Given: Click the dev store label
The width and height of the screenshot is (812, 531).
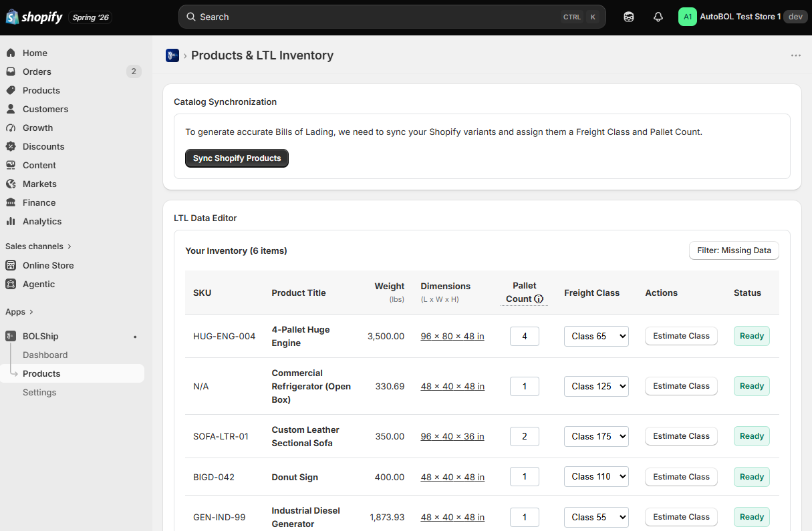Looking at the screenshot, I should 795,17.
